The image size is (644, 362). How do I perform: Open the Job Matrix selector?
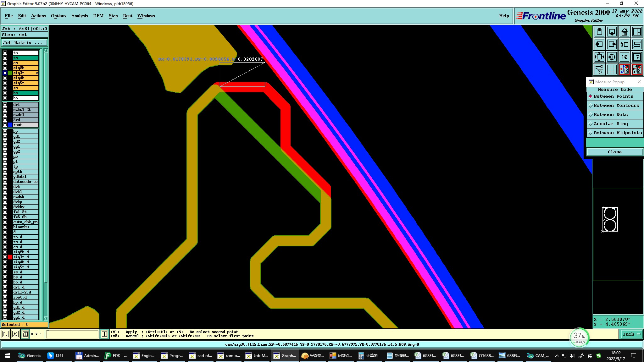pyautogui.click(x=25, y=43)
